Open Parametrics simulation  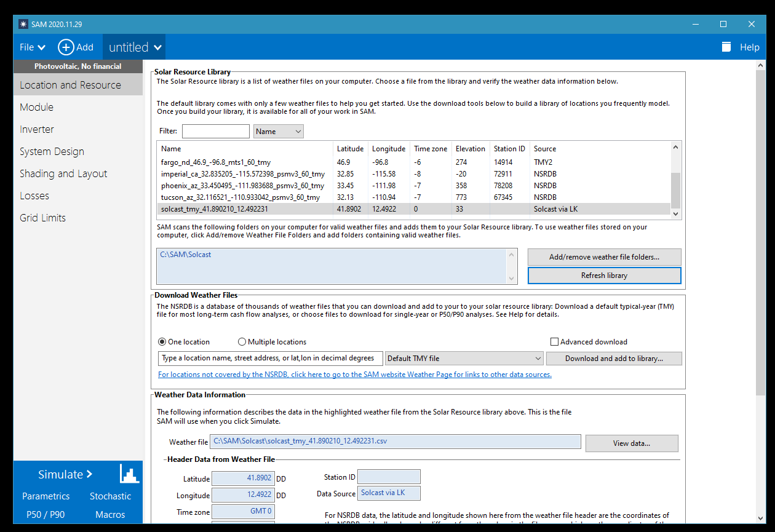[x=46, y=496]
